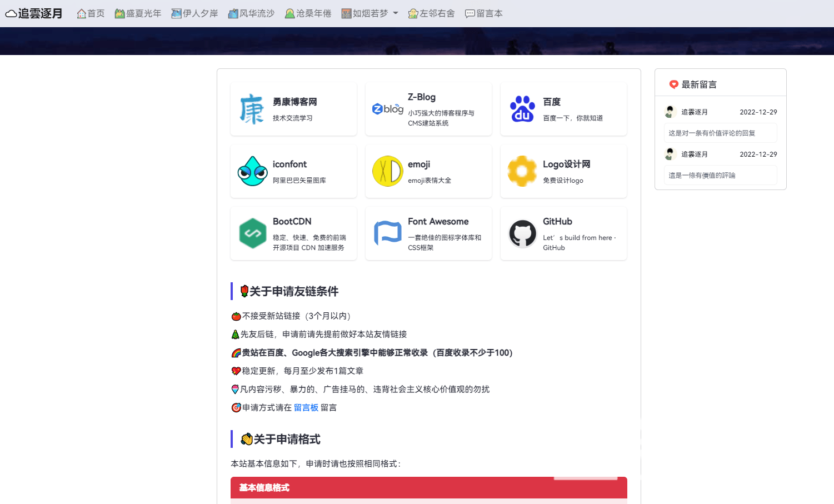
Task: Select 留言本 in the top navigation
Action: click(483, 13)
